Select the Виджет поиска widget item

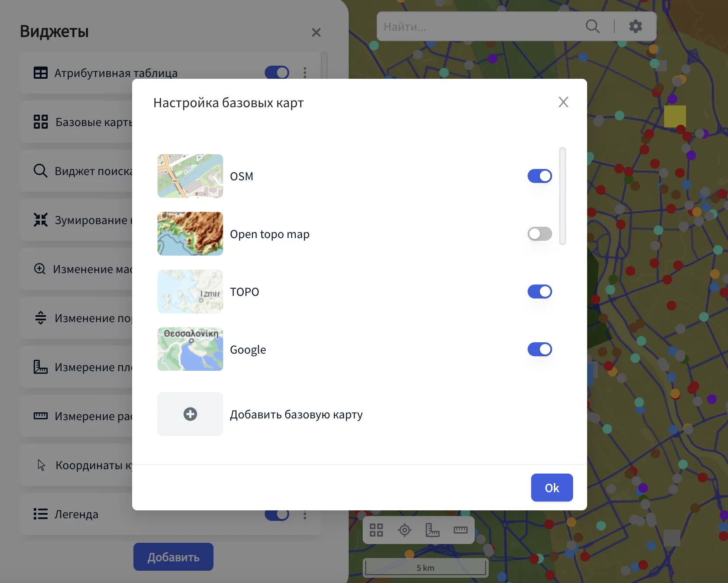click(x=76, y=171)
